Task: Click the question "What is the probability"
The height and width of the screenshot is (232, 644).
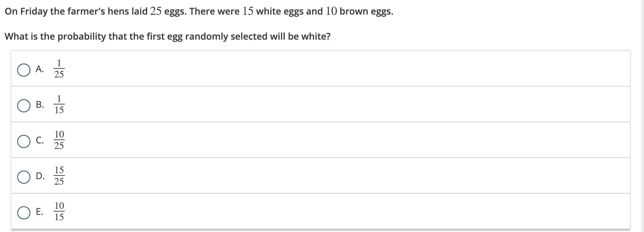Action: coord(167,36)
